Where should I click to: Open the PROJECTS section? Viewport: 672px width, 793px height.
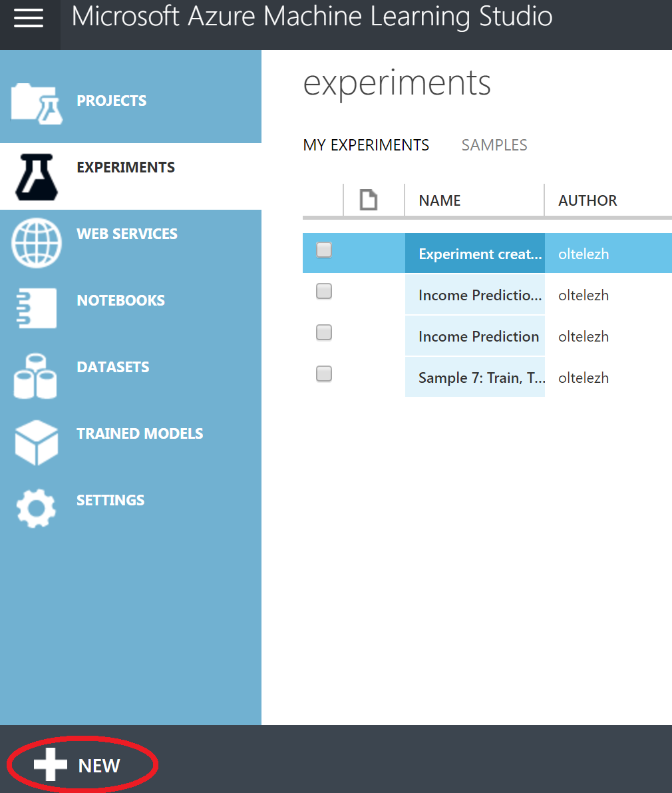point(112,101)
